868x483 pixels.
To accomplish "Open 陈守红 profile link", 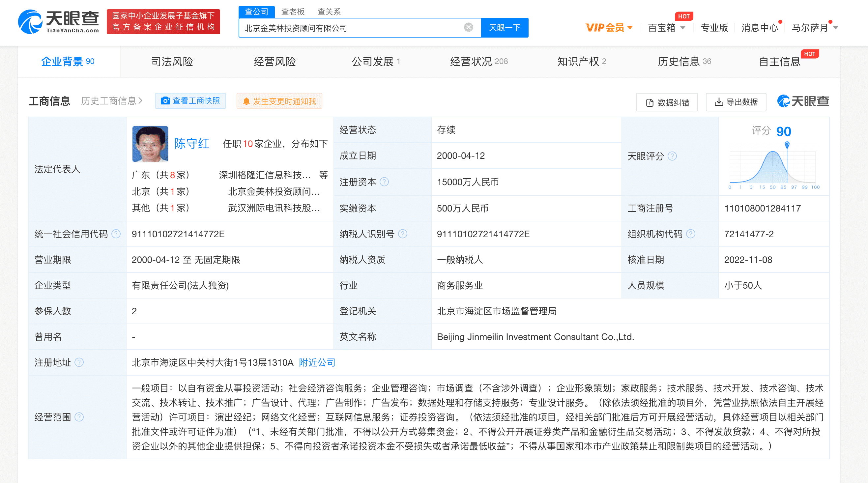I will coord(192,144).
